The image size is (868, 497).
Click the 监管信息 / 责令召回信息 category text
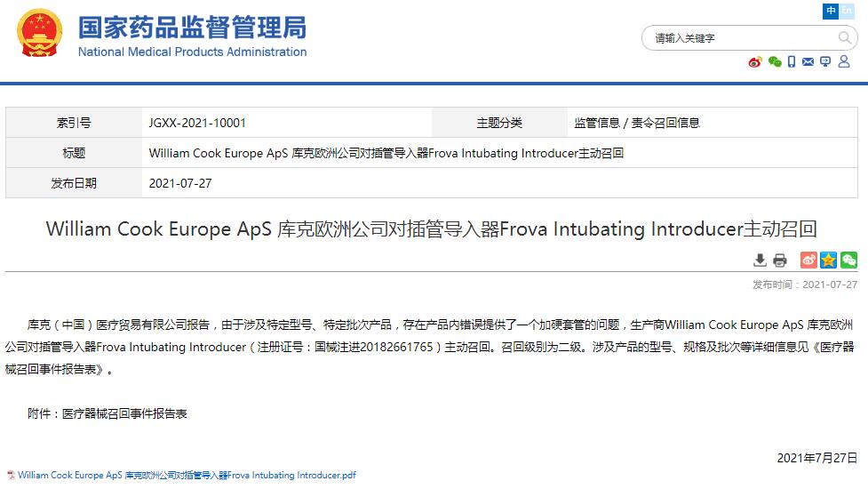(637, 123)
